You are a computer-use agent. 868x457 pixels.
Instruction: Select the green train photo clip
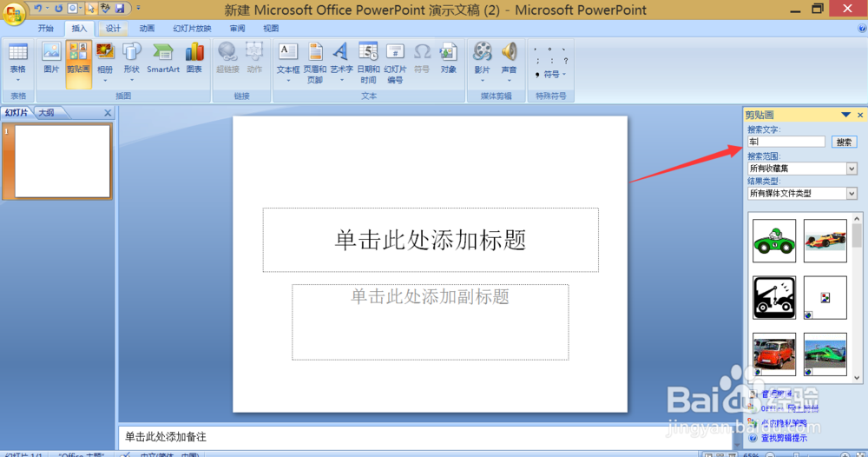[x=825, y=354]
